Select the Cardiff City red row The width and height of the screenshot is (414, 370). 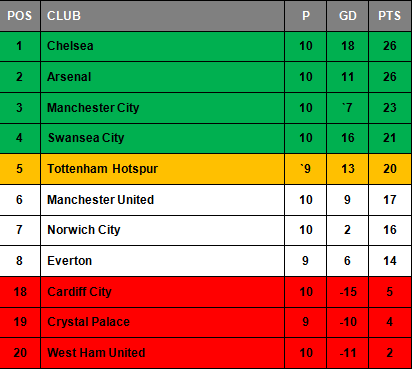tap(205, 292)
